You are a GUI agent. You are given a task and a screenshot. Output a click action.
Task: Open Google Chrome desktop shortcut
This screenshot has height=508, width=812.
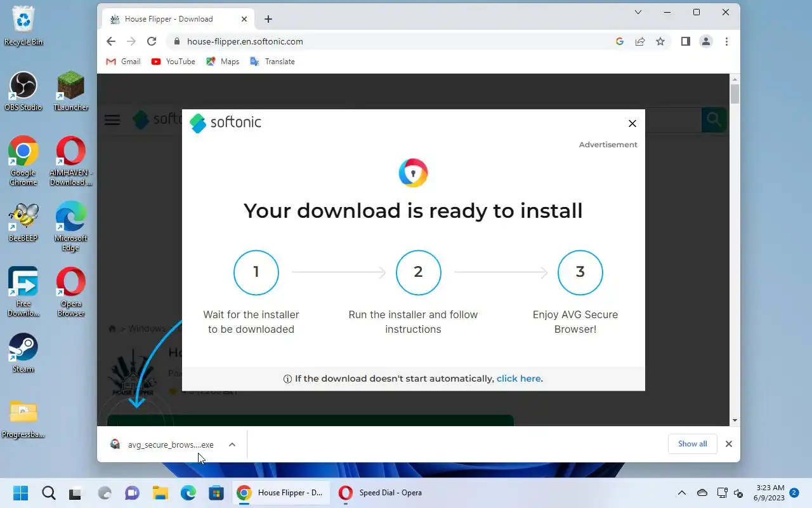coord(23,161)
